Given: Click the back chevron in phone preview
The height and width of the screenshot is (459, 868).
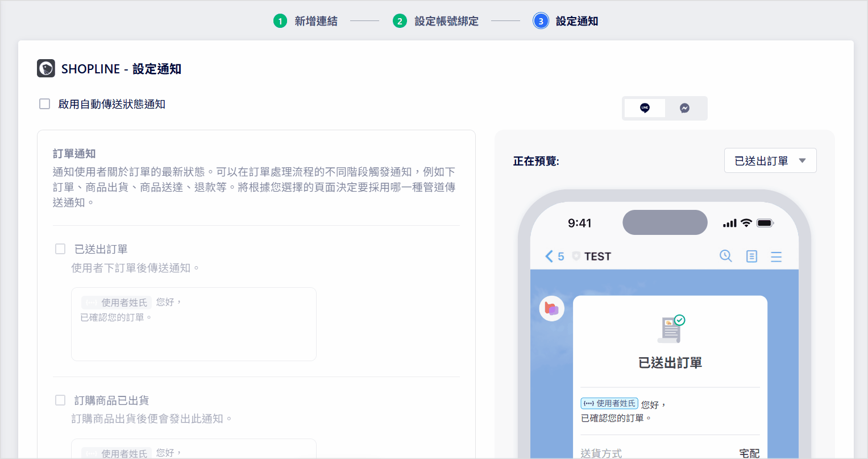Looking at the screenshot, I should (x=549, y=257).
